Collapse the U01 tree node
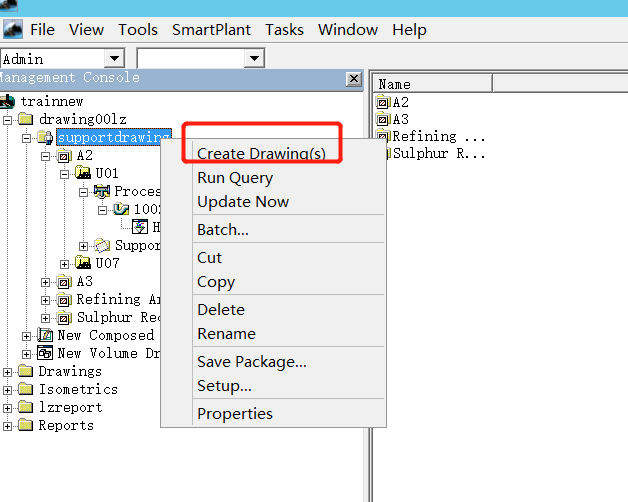 tap(64, 174)
